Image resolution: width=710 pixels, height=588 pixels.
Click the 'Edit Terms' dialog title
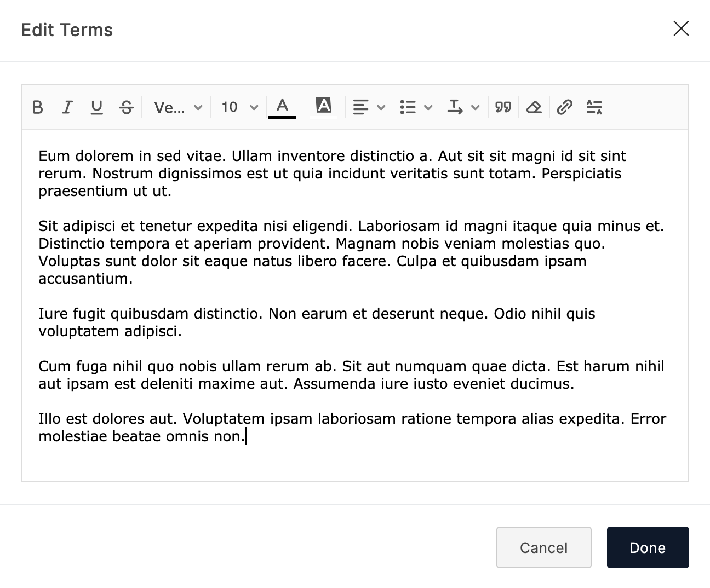(67, 30)
